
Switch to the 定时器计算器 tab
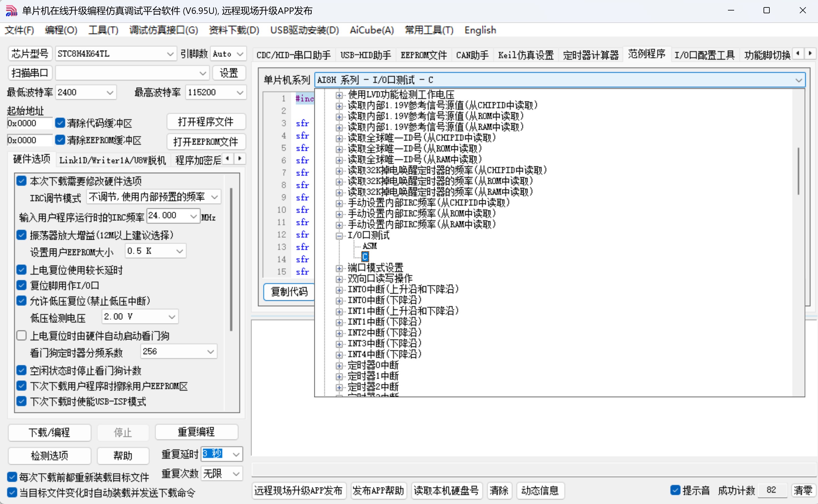click(x=591, y=55)
